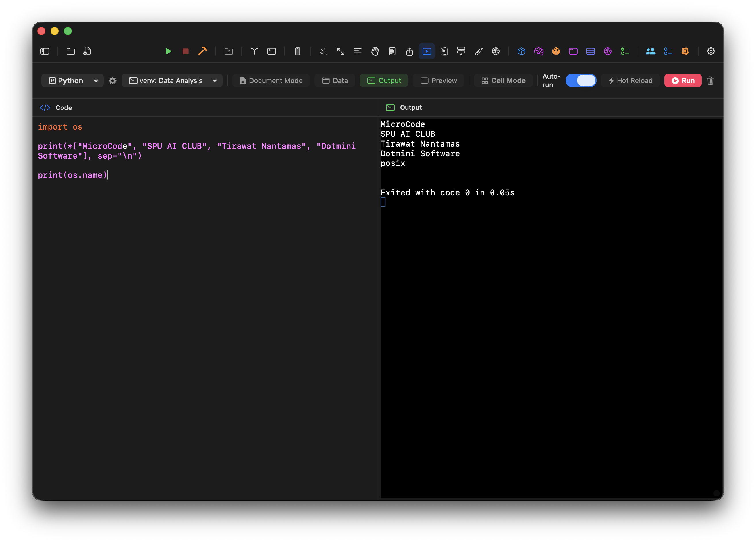Show the Preview tab
This screenshot has height=543, width=756.
click(x=438, y=81)
